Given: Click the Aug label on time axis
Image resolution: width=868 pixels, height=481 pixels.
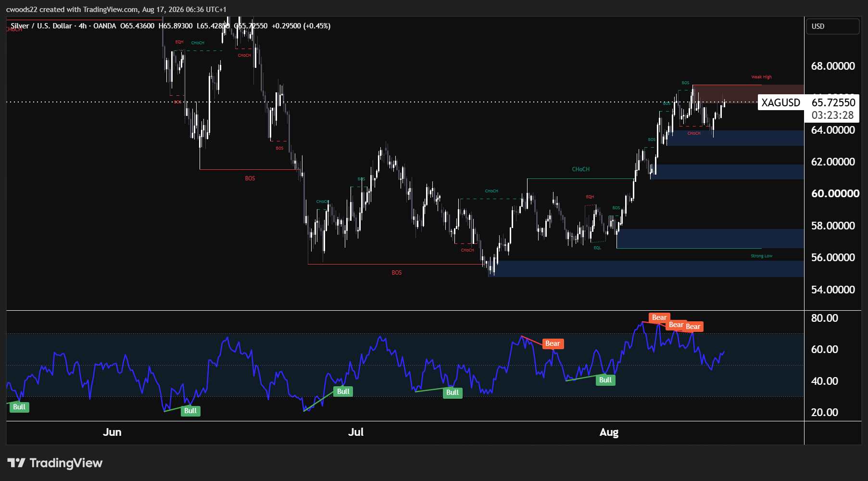Looking at the screenshot, I should [609, 432].
